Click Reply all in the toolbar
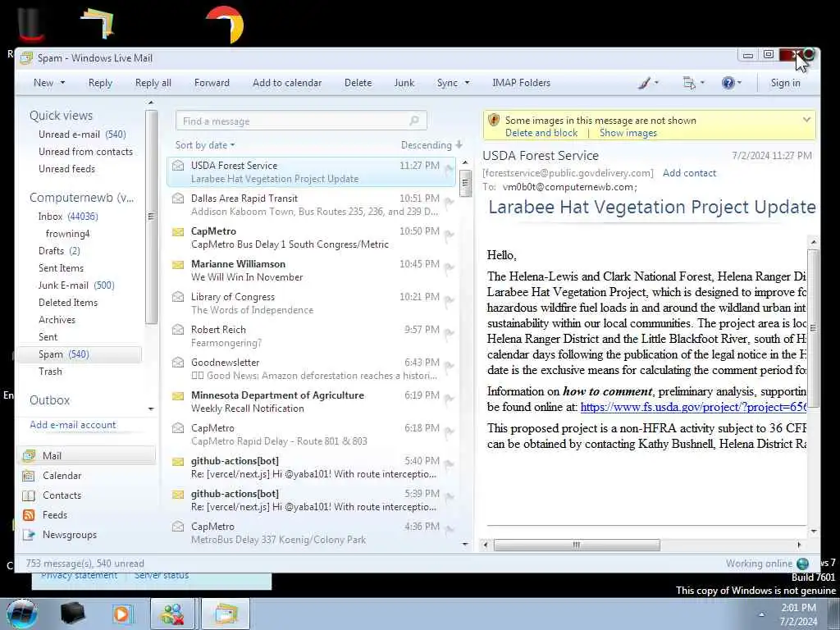 [x=153, y=83]
